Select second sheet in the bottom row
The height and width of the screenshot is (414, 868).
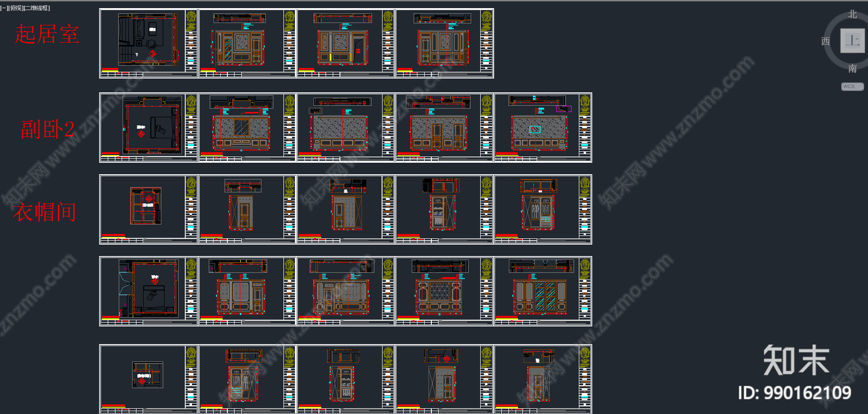point(247,379)
